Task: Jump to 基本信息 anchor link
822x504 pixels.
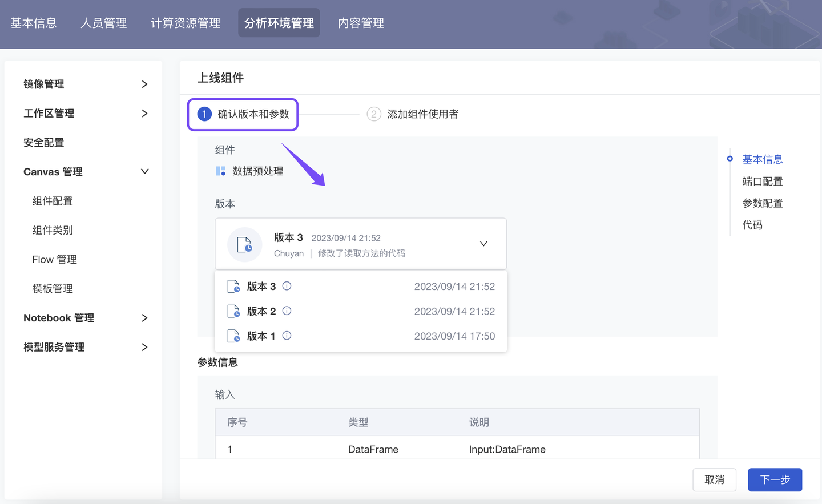Action: pos(763,159)
